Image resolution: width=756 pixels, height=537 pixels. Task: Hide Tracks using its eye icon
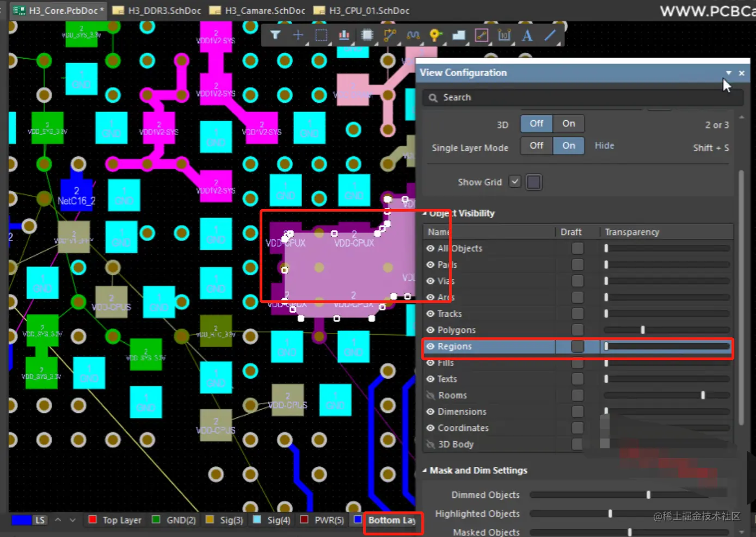[431, 313]
